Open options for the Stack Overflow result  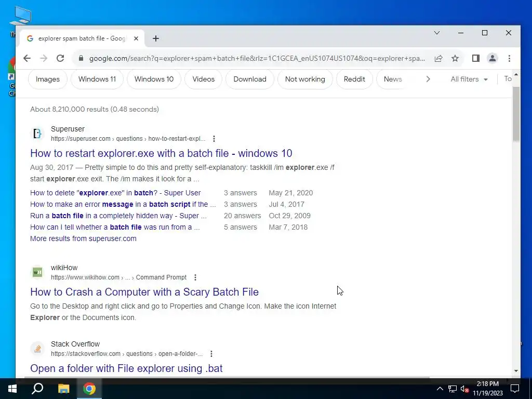tap(211, 353)
